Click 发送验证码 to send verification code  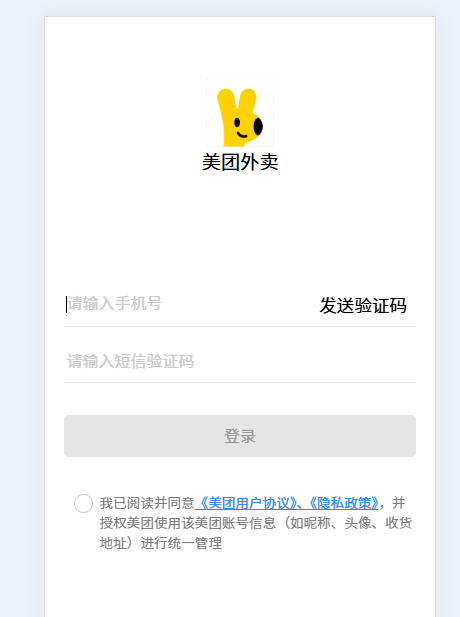coord(363,306)
